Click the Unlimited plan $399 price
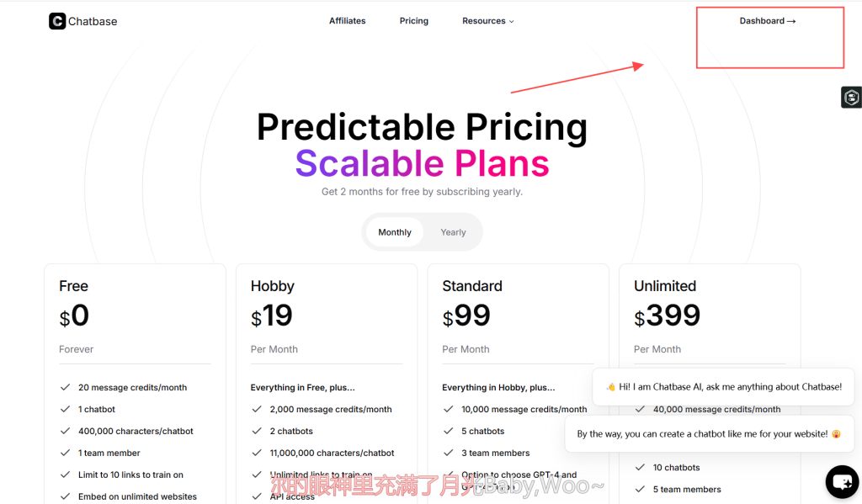Image resolution: width=862 pixels, height=504 pixels. 667,316
